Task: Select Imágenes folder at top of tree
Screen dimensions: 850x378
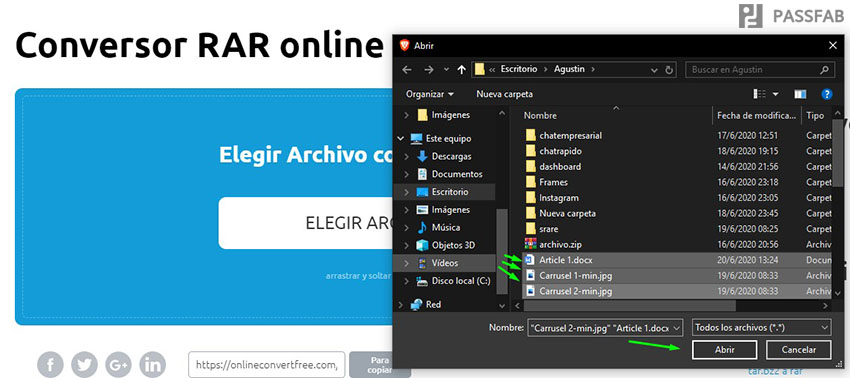Action: (x=444, y=115)
